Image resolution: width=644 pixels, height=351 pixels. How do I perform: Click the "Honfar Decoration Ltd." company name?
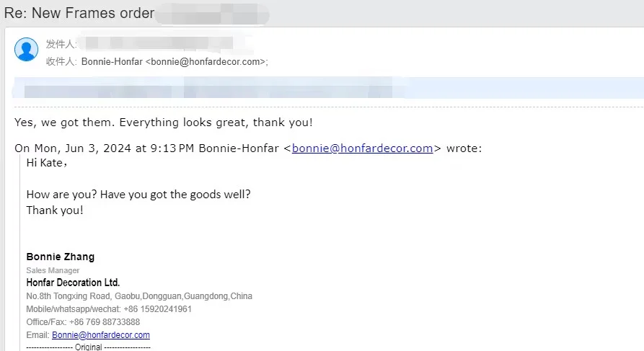point(73,283)
